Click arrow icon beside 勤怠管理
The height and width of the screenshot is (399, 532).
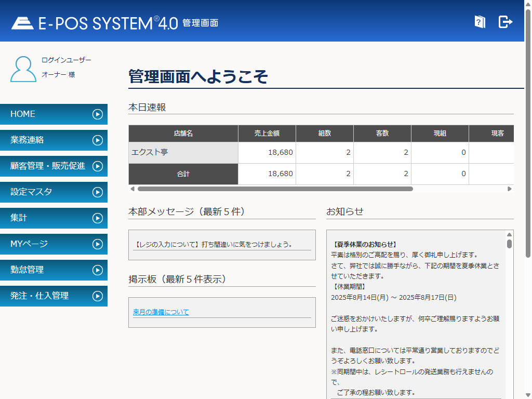[x=97, y=270]
